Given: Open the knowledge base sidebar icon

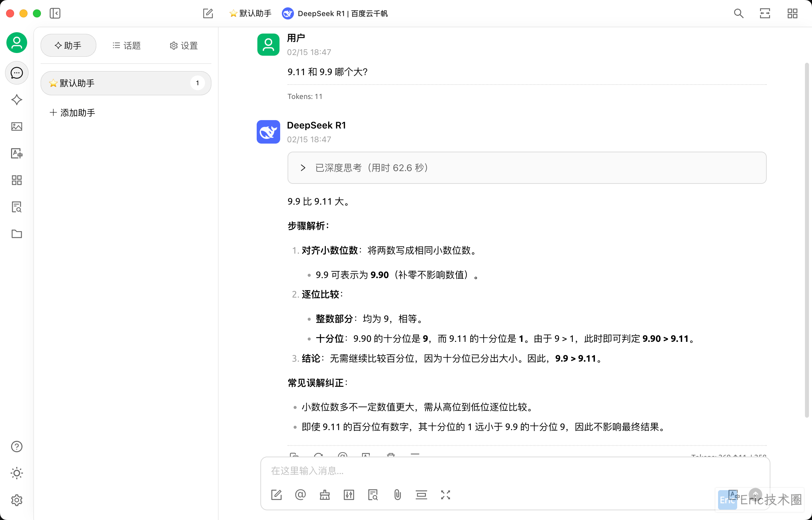Looking at the screenshot, I should coord(16,207).
